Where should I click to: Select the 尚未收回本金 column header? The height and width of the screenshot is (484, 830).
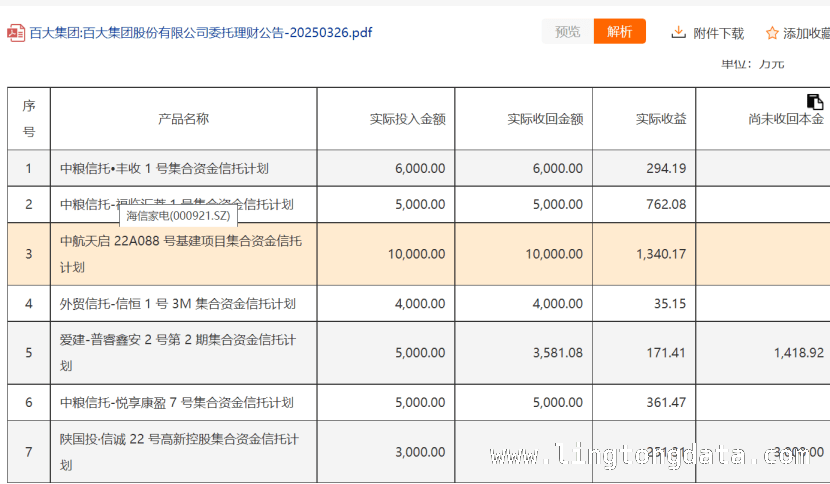(763, 119)
